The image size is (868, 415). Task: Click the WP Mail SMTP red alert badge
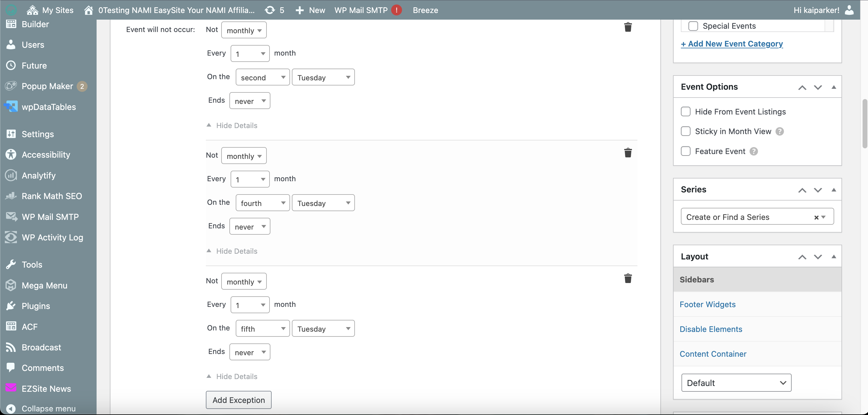coord(397,10)
